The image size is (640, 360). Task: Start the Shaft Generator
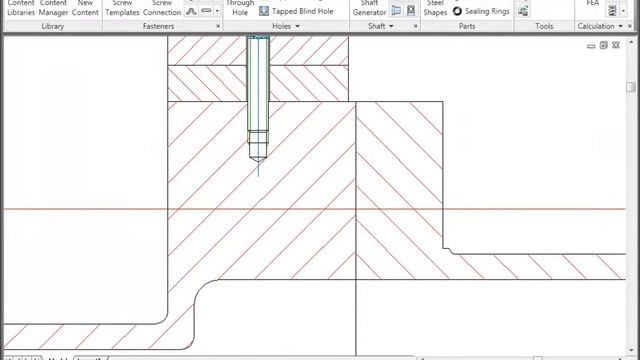(369, 8)
